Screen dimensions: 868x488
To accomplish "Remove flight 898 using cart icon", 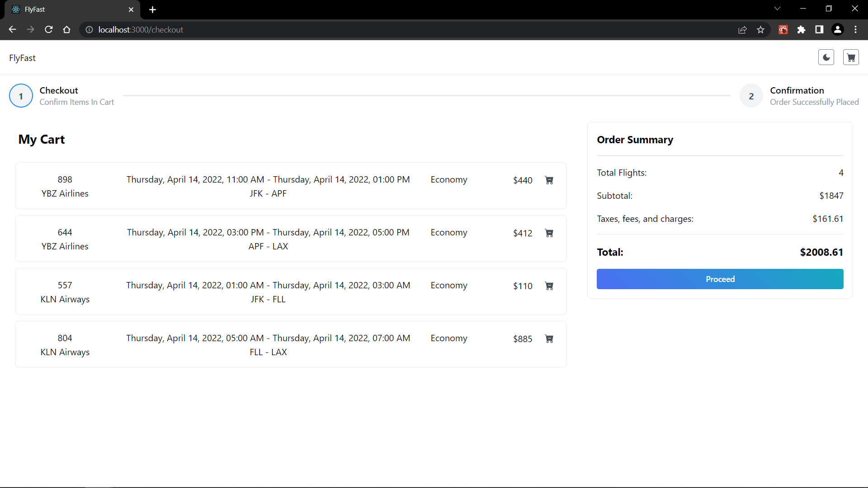I will point(549,180).
